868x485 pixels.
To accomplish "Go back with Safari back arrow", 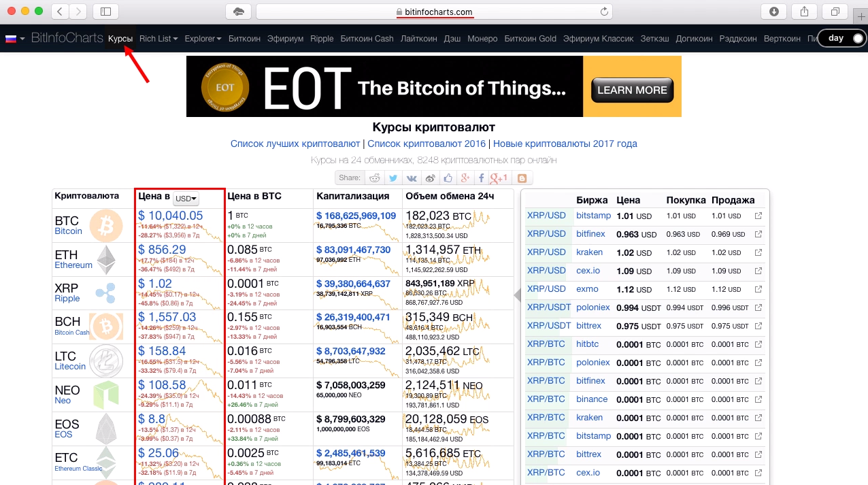I will tap(61, 12).
